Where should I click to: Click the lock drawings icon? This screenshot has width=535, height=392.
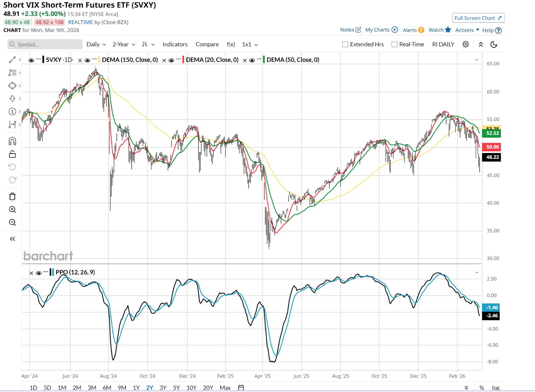click(x=12, y=154)
